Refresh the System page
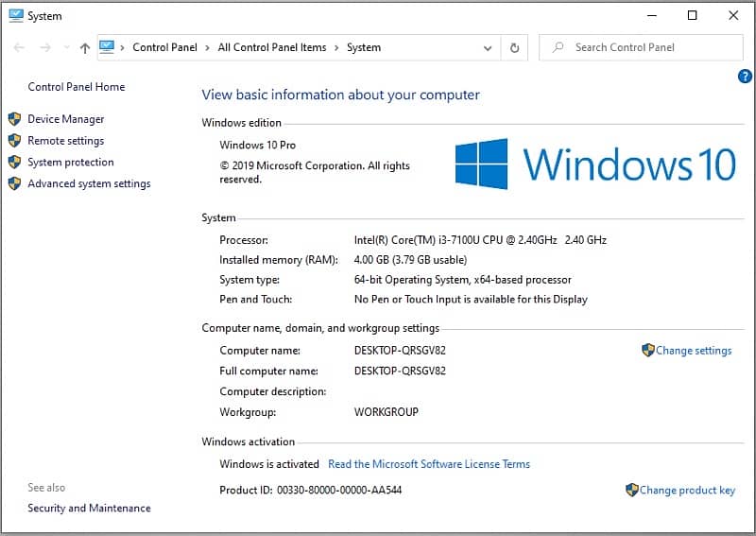 click(514, 47)
